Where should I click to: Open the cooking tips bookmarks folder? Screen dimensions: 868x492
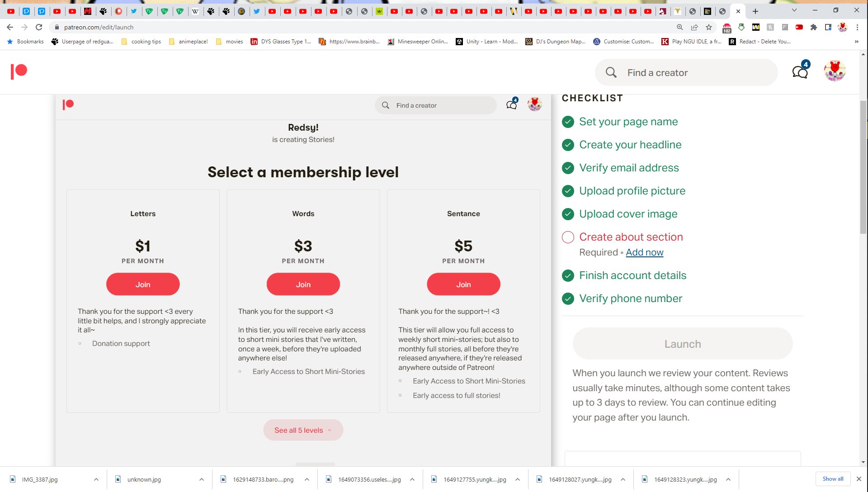141,42
